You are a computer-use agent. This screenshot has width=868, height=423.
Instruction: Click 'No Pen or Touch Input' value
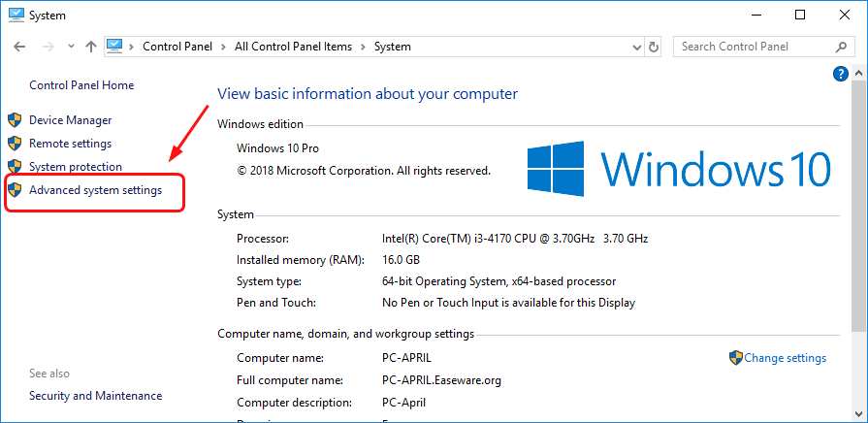click(508, 303)
